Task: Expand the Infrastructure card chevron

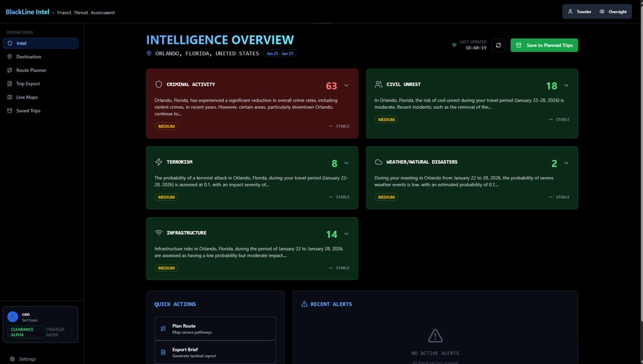Action: [346, 233]
